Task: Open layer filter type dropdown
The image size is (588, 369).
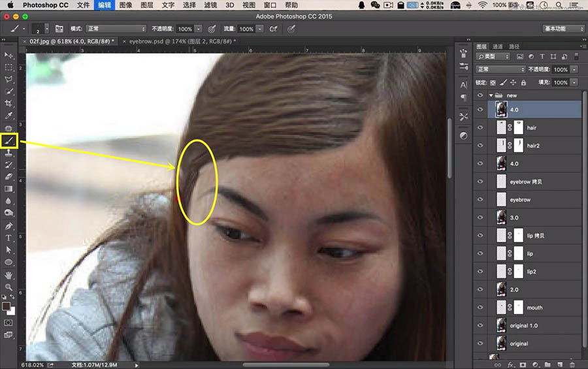Action: pyautogui.click(x=493, y=57)
